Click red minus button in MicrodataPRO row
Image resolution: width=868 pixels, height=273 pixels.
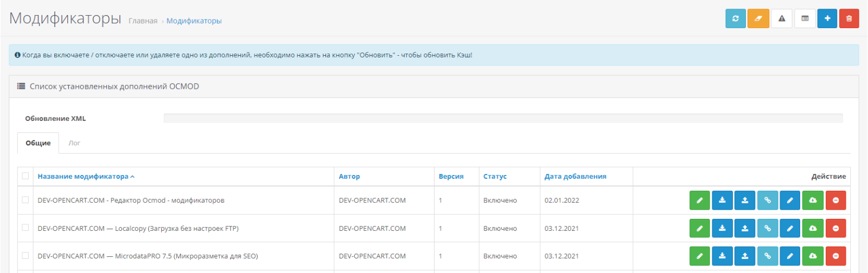[x=835, y=256]
